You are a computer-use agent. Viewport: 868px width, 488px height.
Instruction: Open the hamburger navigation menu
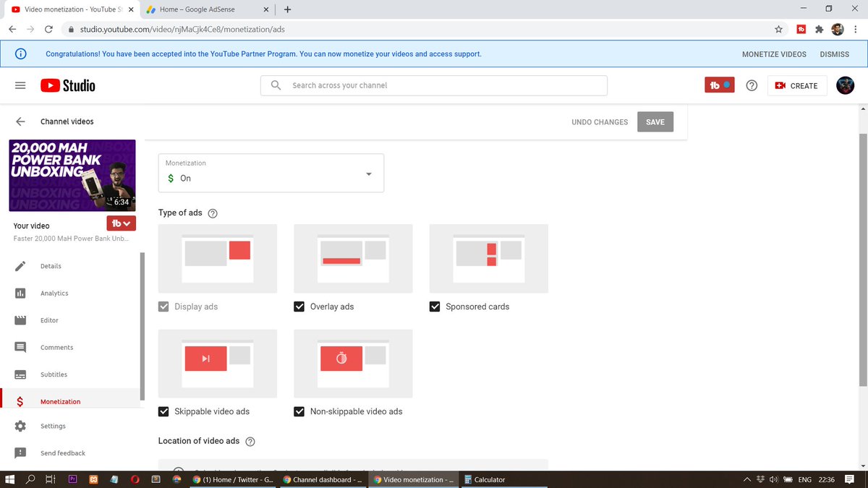coord(20,85)
